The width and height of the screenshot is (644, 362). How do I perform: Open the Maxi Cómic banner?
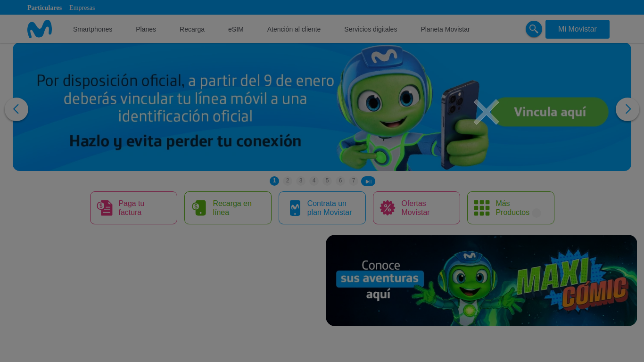[481, 280]
